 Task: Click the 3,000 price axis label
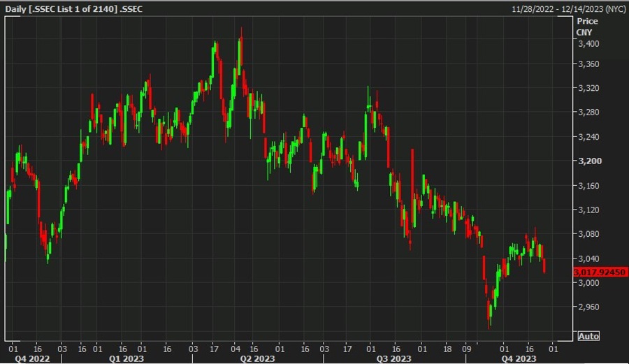click(x=588, y=283)
